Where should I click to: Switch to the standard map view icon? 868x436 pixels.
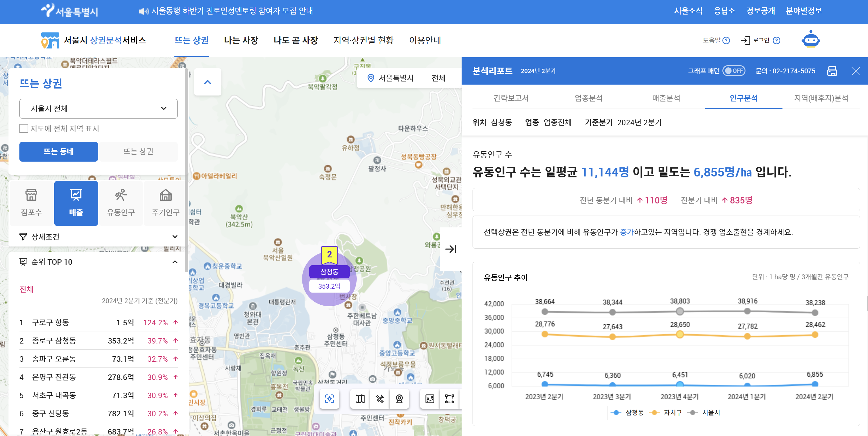pyautogui.click(x=360, y=399)
